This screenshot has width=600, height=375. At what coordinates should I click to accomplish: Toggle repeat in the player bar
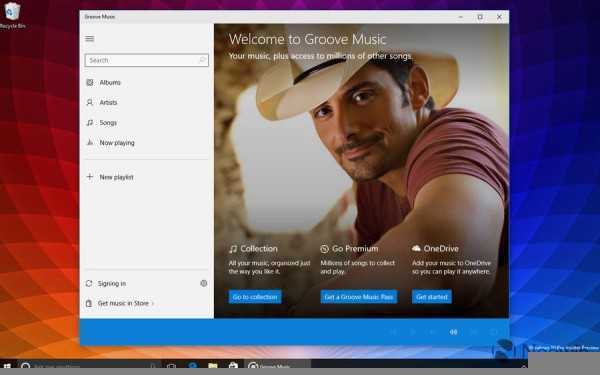click(x=494, y=332)
